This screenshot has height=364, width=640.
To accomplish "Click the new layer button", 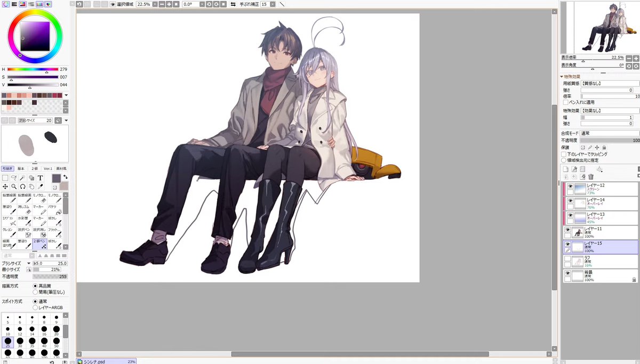I will [566, 169].
